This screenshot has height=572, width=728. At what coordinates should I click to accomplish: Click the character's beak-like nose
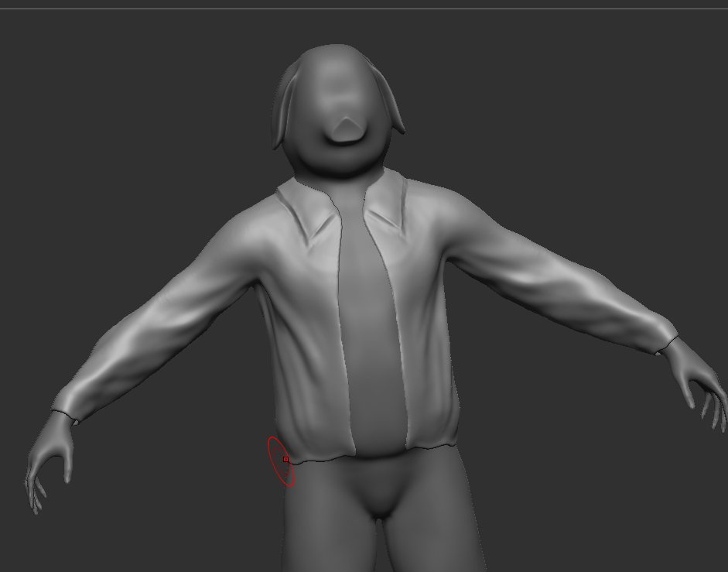click(346, 129)
